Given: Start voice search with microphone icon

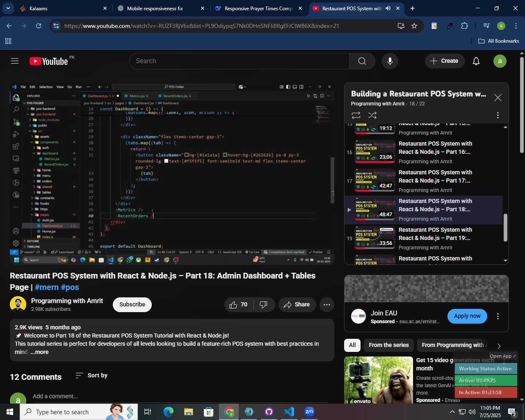Looking at the screenshot, I should tap(390, 61).
